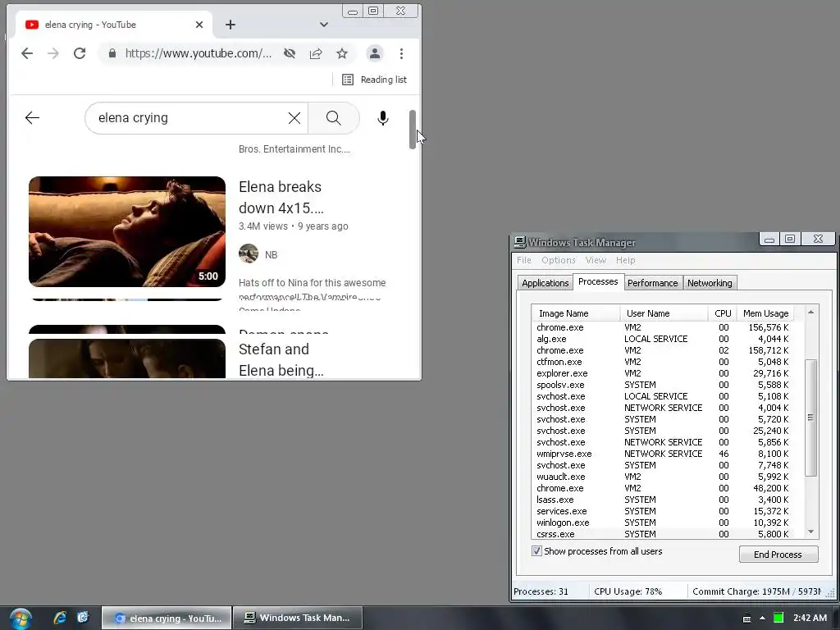Click the Chrome address bar URL
The width and height of the screenshot is (840, 630).
pyautogui.click(x=199, y=53)
